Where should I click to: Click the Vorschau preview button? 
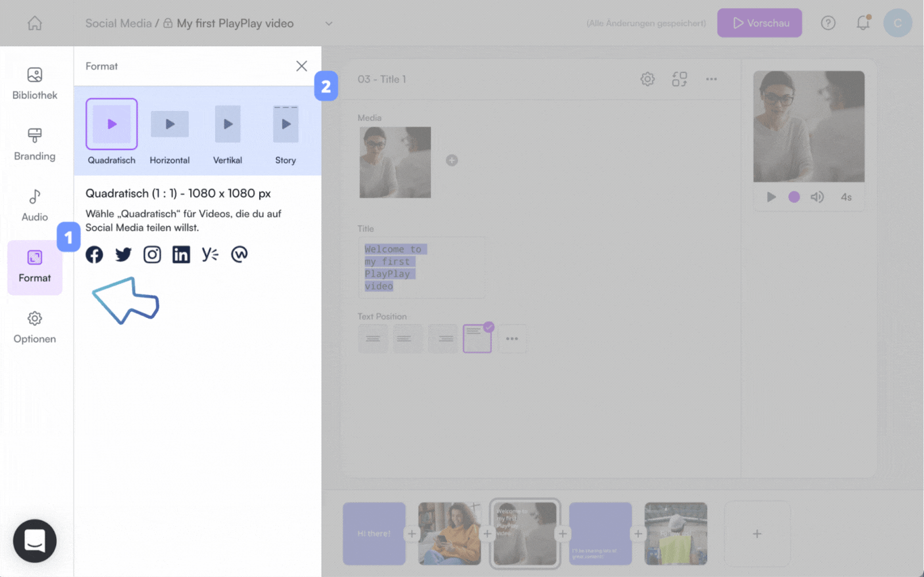pyautogui.click(x=760, y=23)
